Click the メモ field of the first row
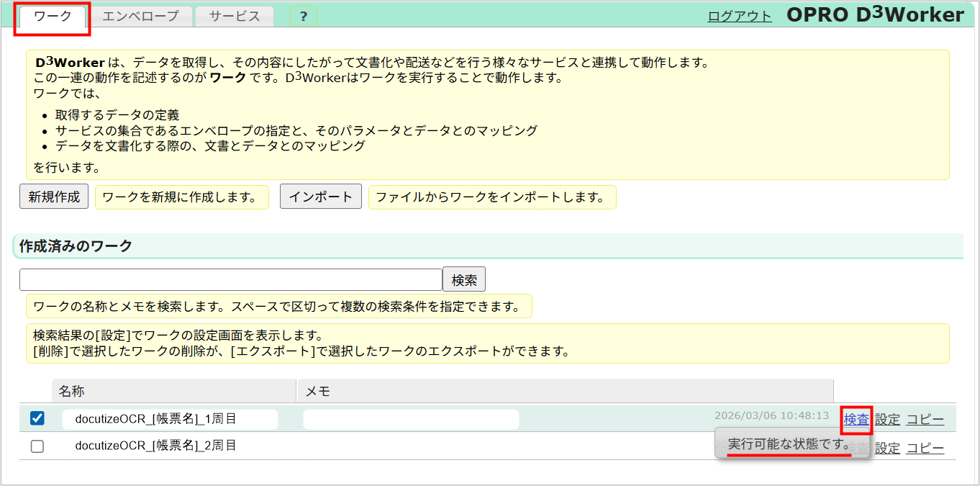 click(410, 418)
